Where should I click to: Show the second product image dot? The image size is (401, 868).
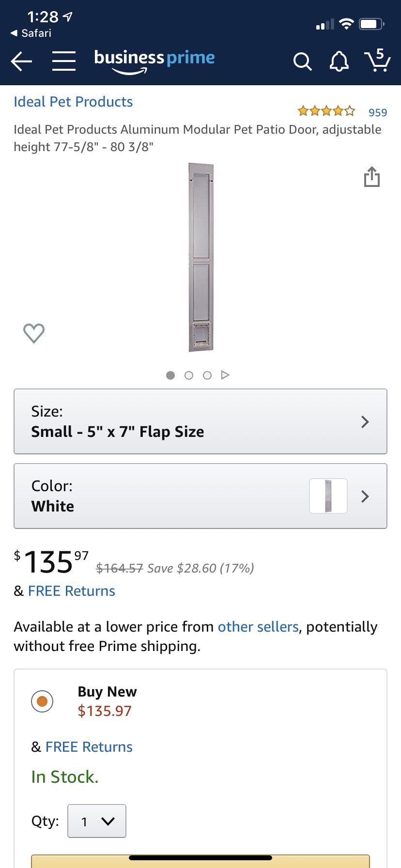point(189,375)
